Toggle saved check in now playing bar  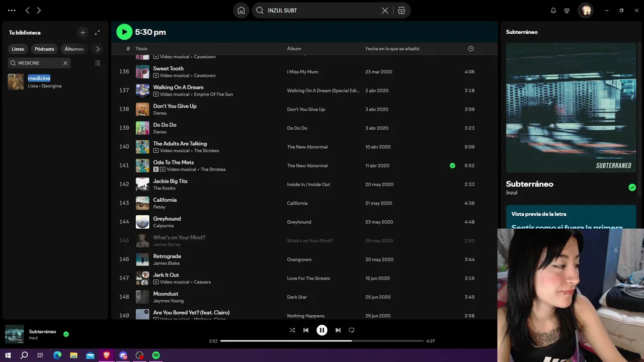[x=66, y=334]
